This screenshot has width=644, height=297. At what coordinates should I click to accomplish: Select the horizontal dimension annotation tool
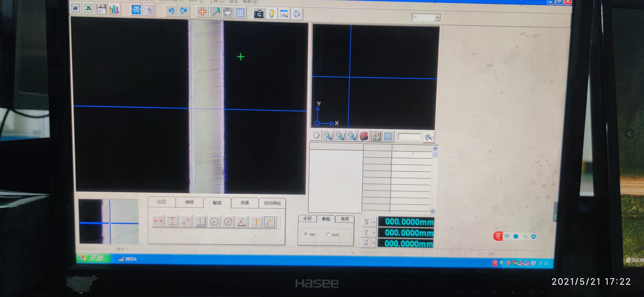pos(158,221)
